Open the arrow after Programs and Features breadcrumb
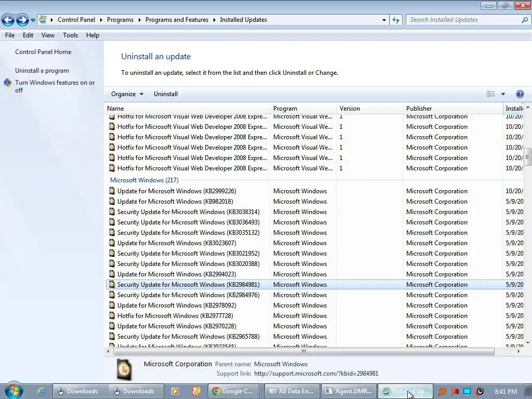 [x=214, y=20]
